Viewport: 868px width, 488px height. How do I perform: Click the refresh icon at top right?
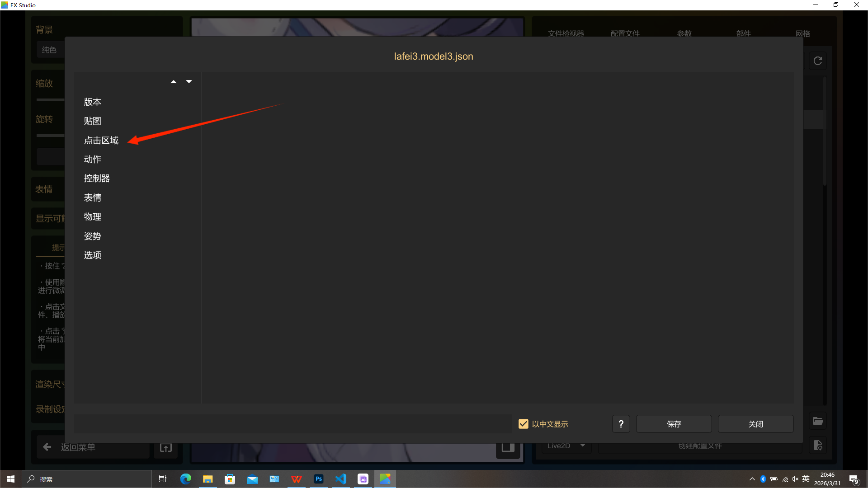pyautogui.click(x=817, y=61)
